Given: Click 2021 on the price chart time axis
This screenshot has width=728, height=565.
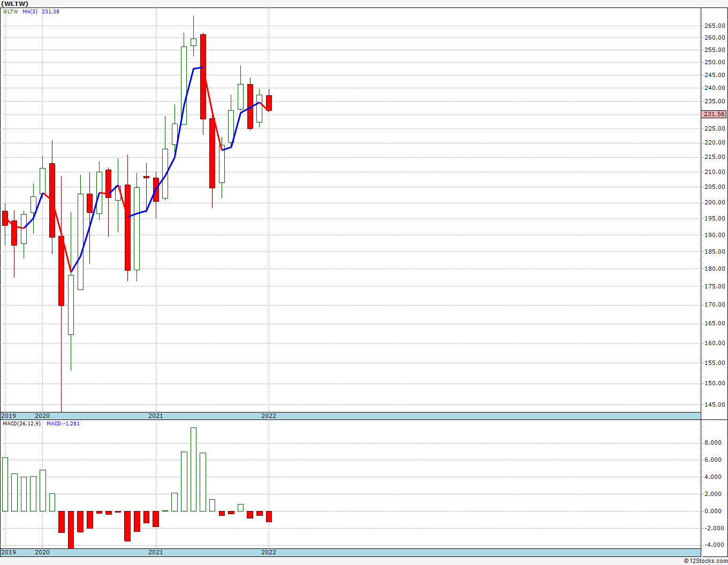Looking at the screenshot, I should pos(156,416).
